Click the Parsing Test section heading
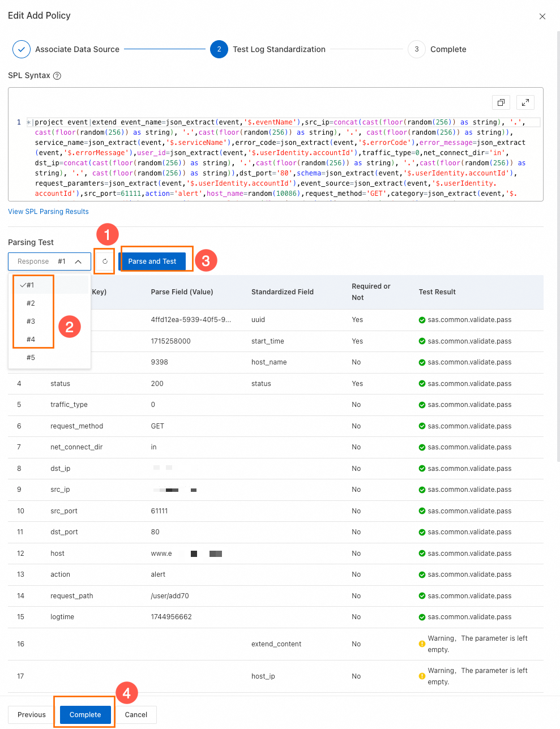This screenshot has width=560, height=729. click(31, 242)
